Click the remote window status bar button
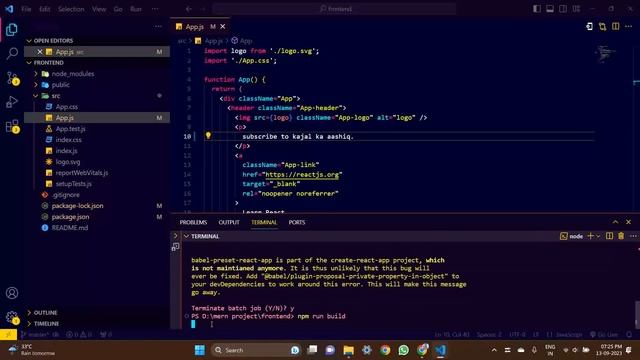This screenshot has width=640, height=360. click(x=8, y=335)
